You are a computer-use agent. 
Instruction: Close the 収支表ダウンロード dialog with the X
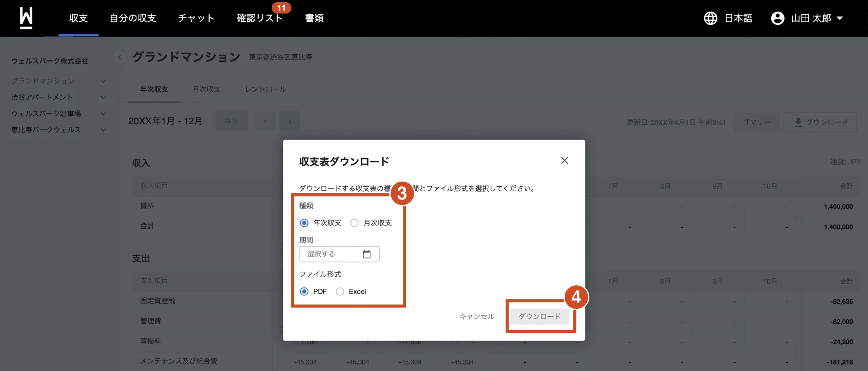564,161
